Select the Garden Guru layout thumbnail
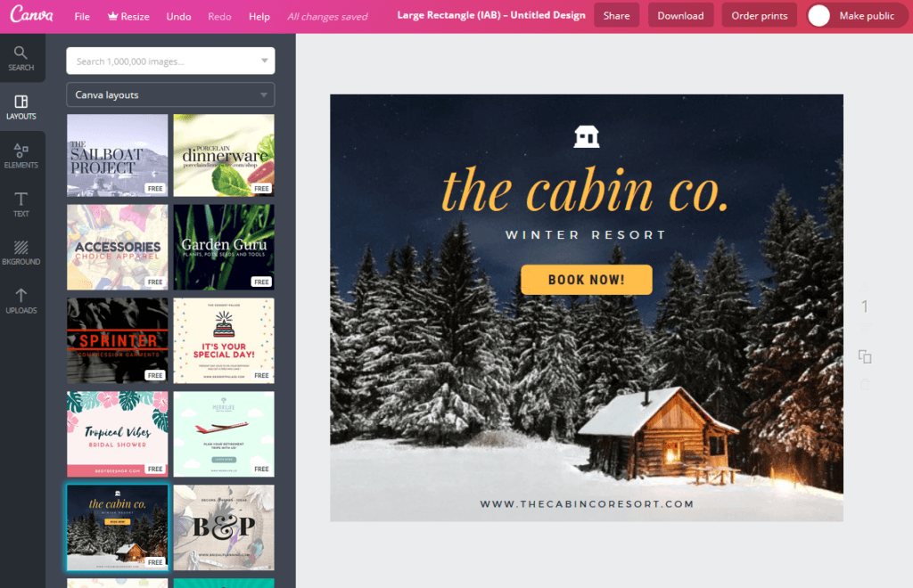This screenshot has height=588, width=913. [224, 247]
